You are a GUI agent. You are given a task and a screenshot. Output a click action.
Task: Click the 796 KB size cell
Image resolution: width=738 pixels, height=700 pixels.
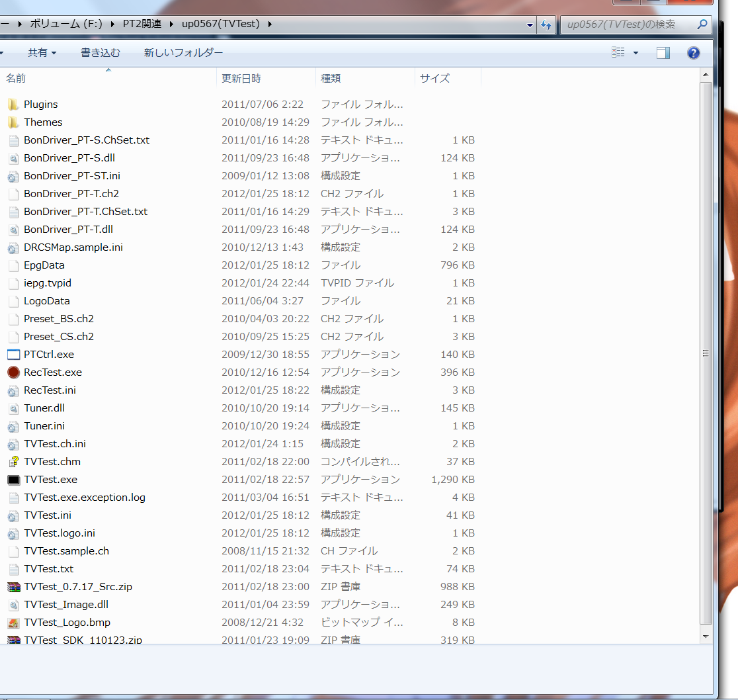coord(458,265)
